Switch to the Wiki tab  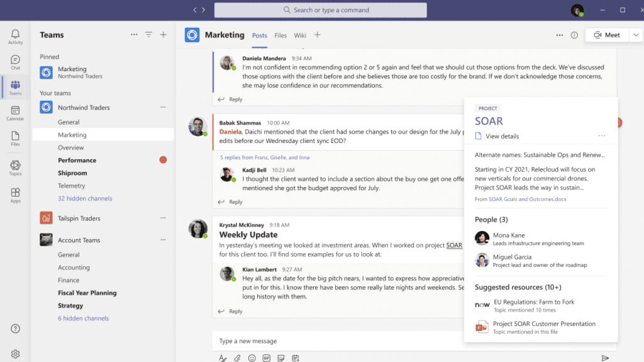[x=300, y=36]
